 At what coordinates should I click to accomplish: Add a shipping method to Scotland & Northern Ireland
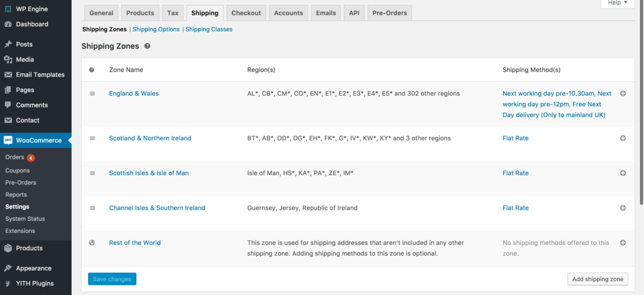pyautogui.click(x=623, y=138)
